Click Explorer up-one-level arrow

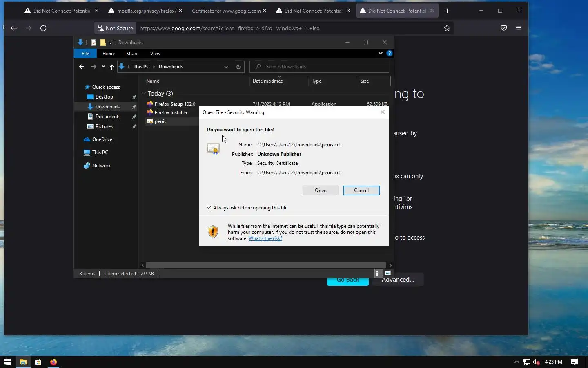[111, 67]
